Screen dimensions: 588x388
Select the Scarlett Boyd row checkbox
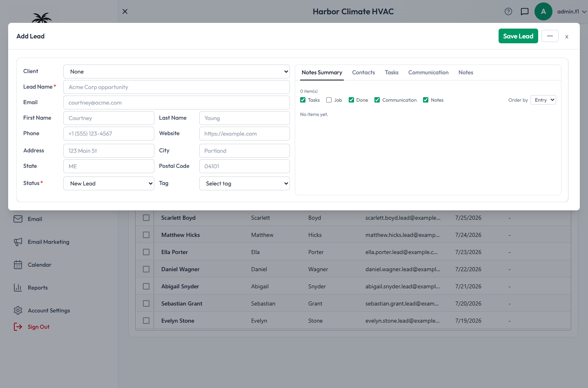point(146,218)
